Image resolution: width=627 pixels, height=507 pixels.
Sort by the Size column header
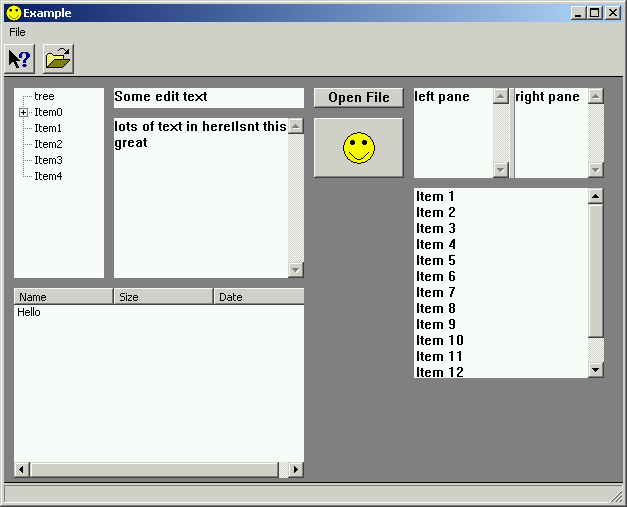pos(163,297)
